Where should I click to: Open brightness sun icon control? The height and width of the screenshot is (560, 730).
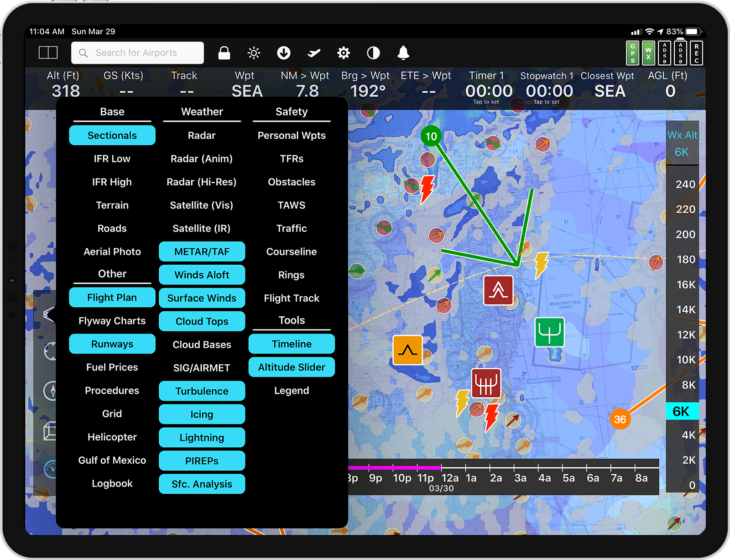coord(254,53)
